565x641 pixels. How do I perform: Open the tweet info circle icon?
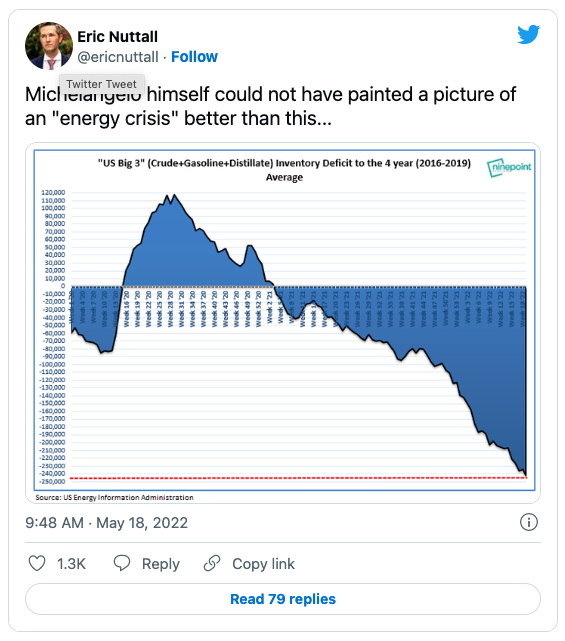click(529, 522)
